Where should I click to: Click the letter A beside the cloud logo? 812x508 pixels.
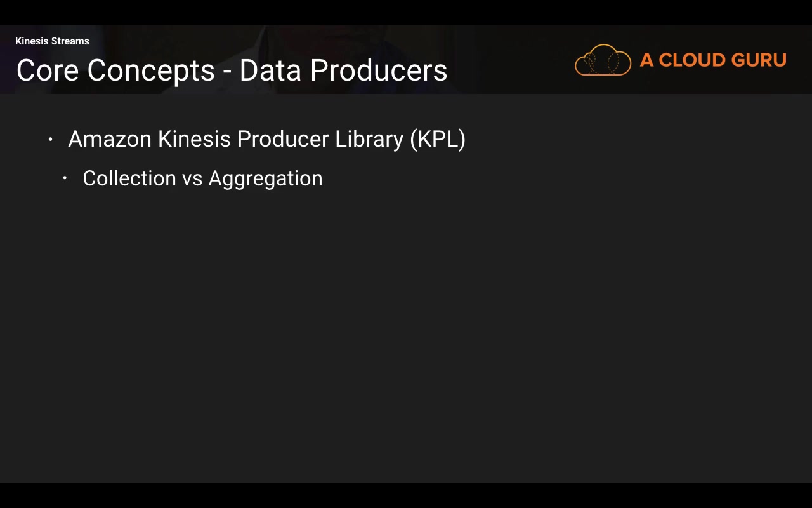point(646,60)
